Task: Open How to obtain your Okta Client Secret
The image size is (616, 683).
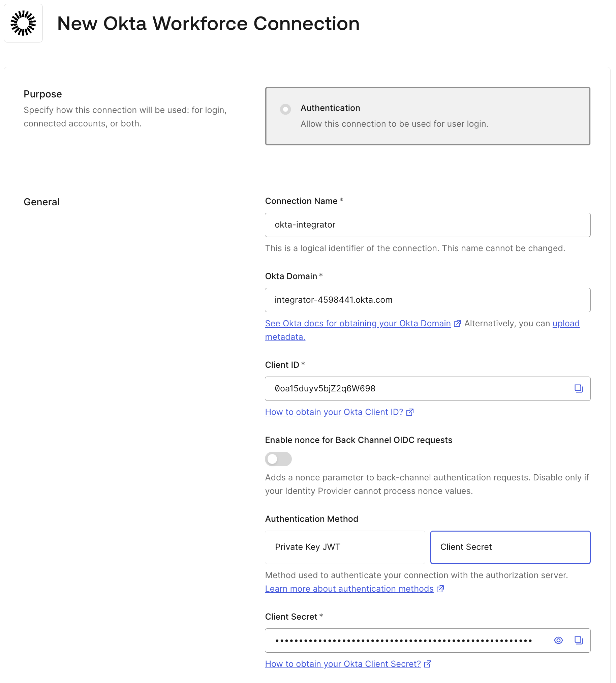Action: click(343, 664)
